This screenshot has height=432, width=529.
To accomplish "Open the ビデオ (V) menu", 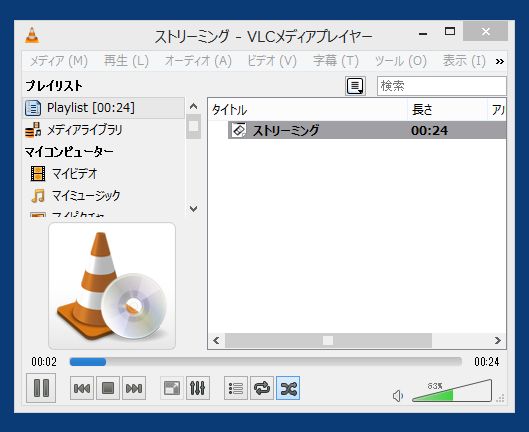I will 272,61.
